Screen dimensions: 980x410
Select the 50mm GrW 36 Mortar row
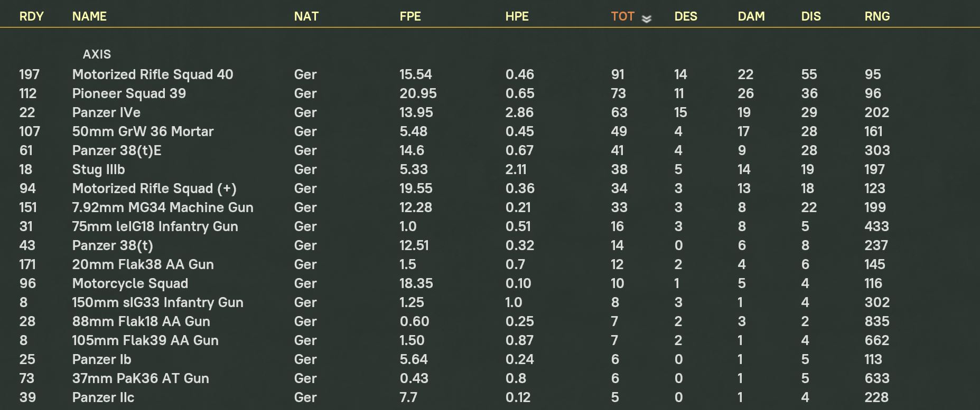point(490,131)
